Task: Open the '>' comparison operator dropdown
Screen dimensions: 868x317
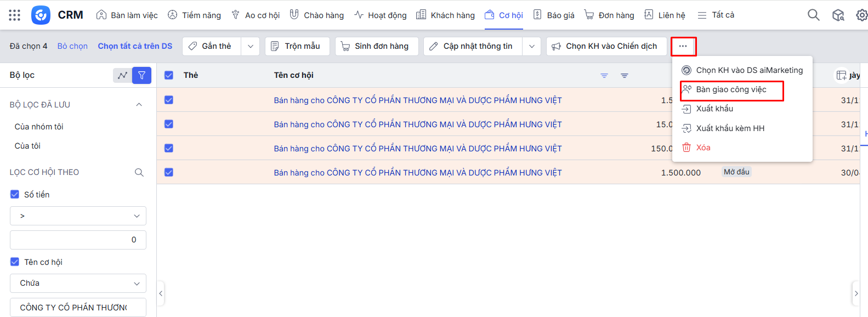Action: 78,216
